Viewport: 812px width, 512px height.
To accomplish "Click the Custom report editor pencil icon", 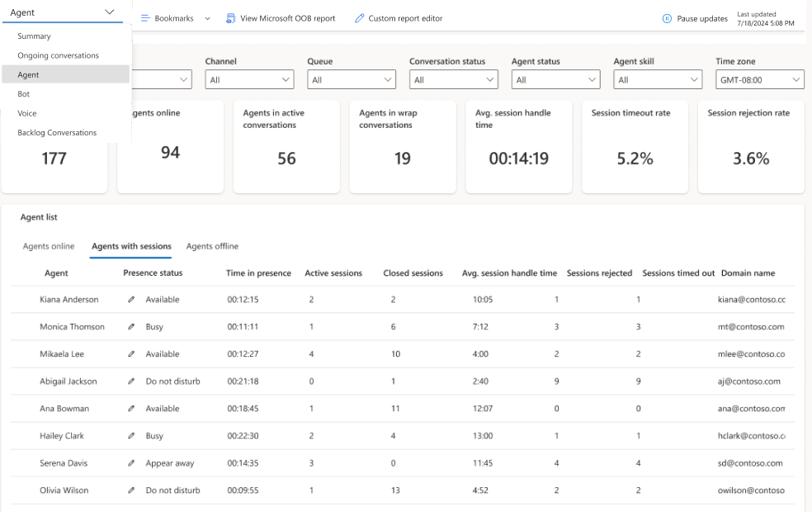I will (x=360, y=18).
